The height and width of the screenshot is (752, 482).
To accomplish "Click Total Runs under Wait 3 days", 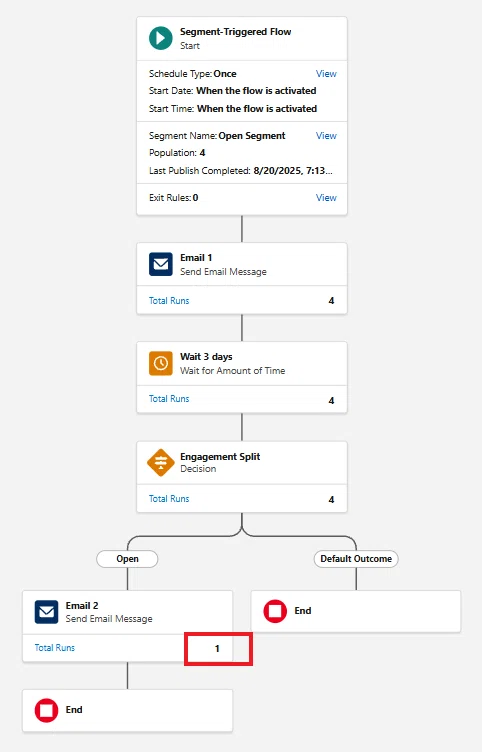I will 169,399.
